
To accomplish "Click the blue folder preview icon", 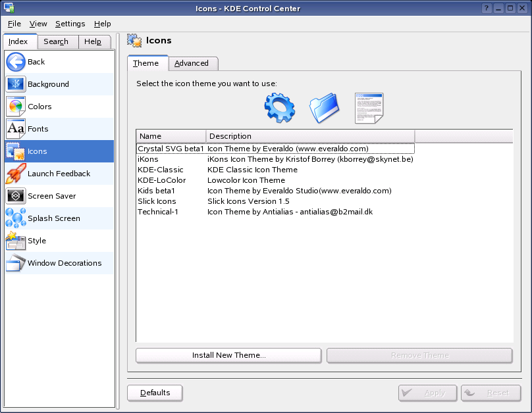I will coord(324,108).
